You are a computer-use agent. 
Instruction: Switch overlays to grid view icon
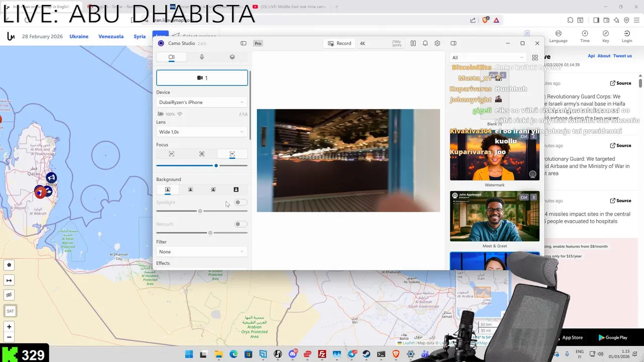535,57
